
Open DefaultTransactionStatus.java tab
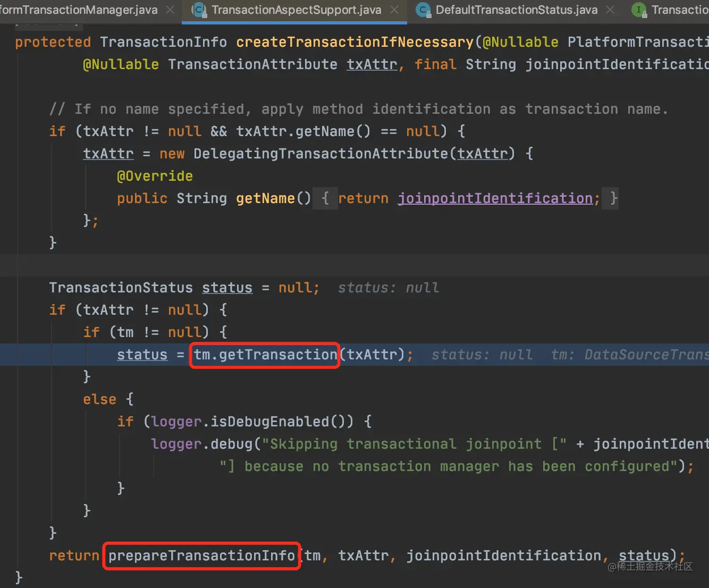pos(517,10)
